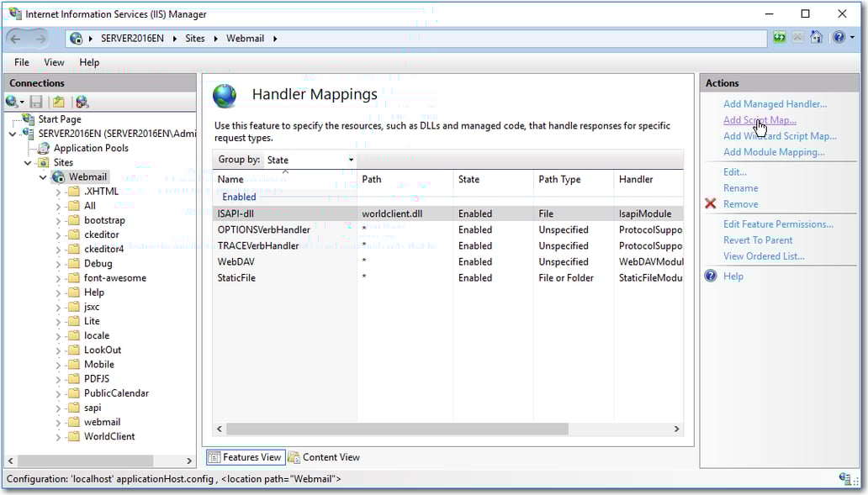Screen dimensions: 868x495
Task: Click the Create New Connection globe icon
Action: [x=11, y=102]
